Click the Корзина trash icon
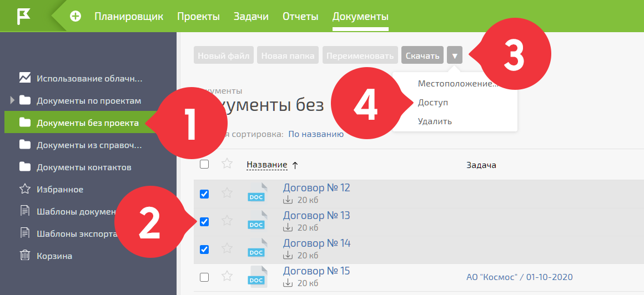The height and width of the screenshot is (295, 644). click(25, 255)
